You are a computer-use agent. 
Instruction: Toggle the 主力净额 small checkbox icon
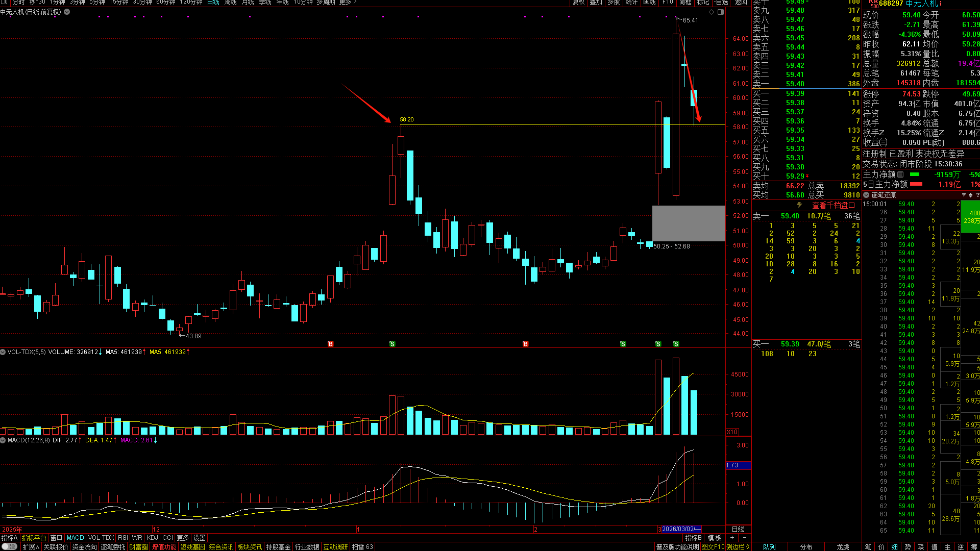pyautogui.click(x=900, y=174)
